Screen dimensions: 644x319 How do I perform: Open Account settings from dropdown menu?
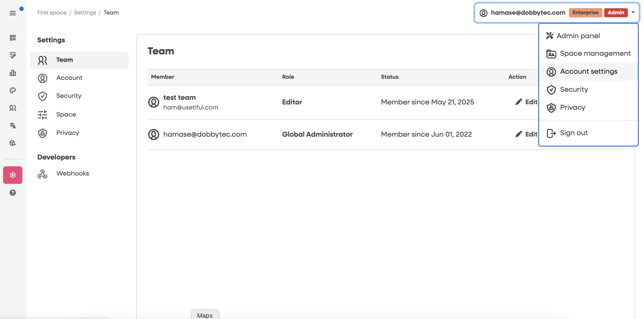click(x=588, y=72)
